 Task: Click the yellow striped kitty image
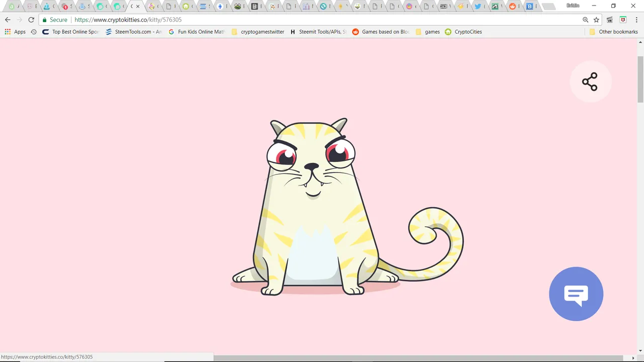pos(347,207)
